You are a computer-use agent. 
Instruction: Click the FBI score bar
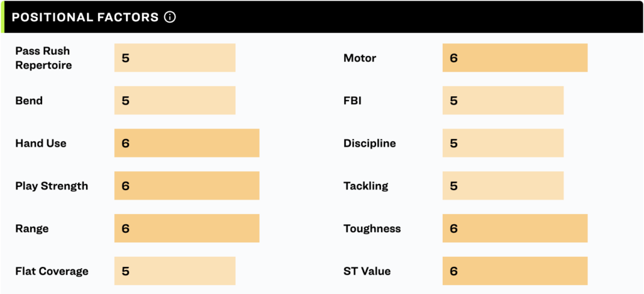pos(503,100)
